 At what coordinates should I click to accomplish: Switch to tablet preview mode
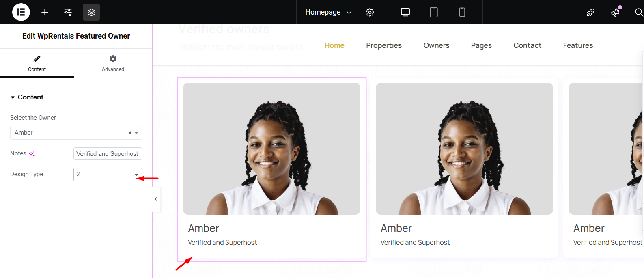[433, 12]
